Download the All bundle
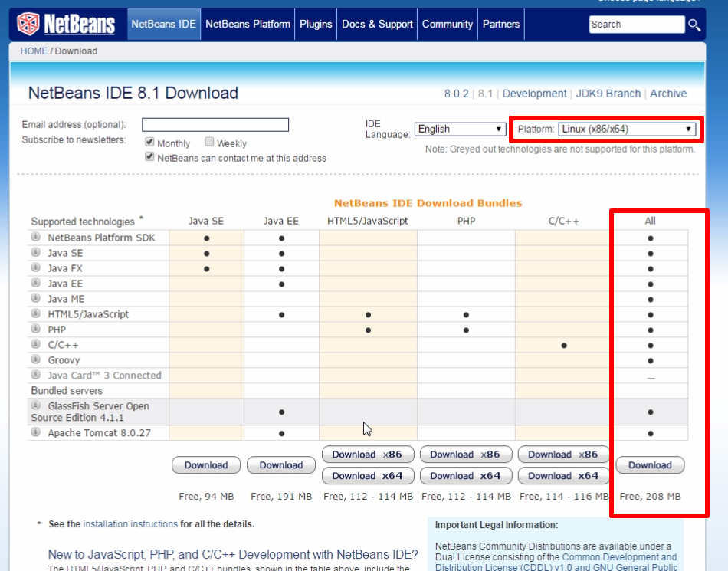Screen dimensions: 728x571 [x=650, y=465]
